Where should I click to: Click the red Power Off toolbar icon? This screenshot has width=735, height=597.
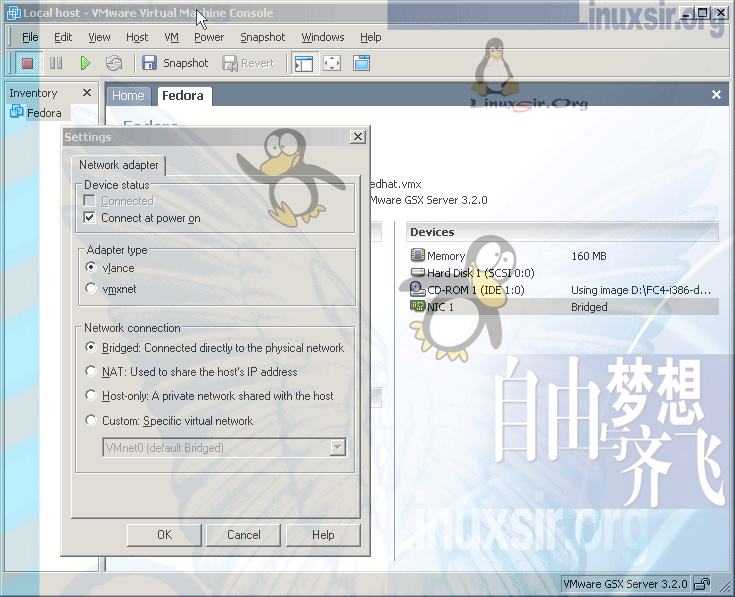pyautogui.click(x=28, y=63)
